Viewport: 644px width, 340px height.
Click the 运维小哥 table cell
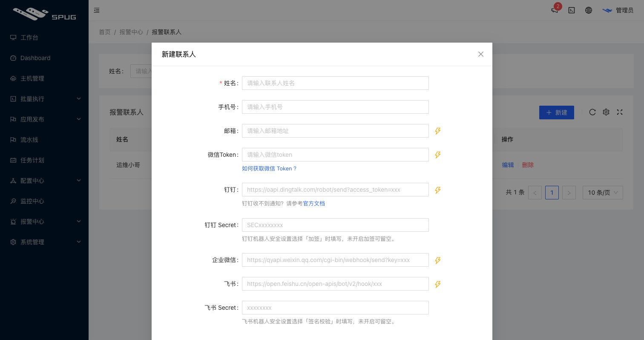pyautogui.click(x=128, y=165)
